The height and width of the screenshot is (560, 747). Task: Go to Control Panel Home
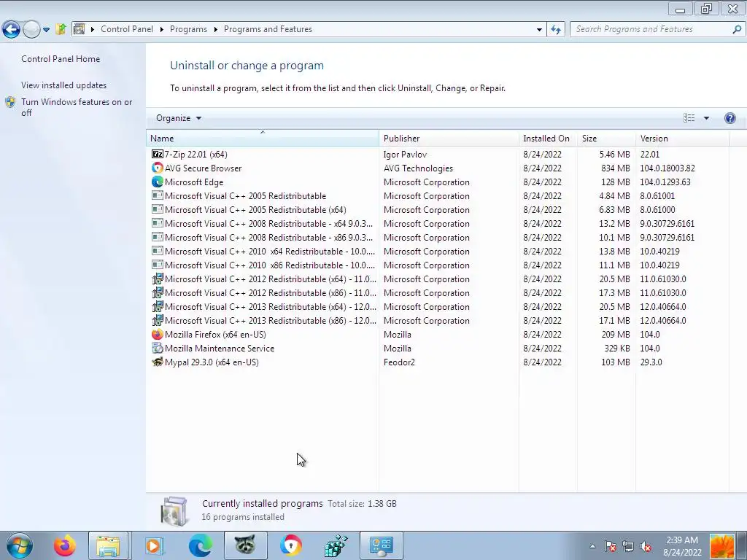pos(61,59)
